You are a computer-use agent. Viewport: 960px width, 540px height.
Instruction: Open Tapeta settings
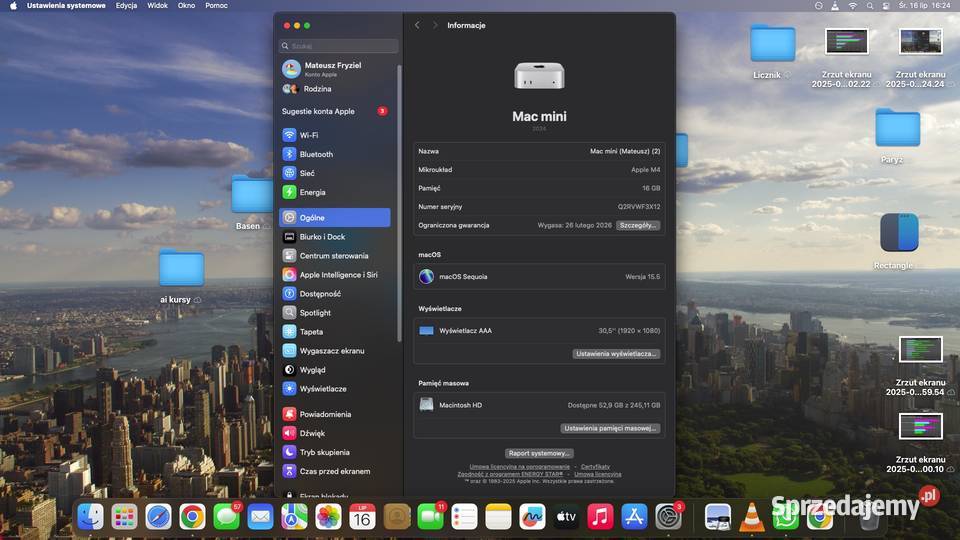[x=334, y=332]
